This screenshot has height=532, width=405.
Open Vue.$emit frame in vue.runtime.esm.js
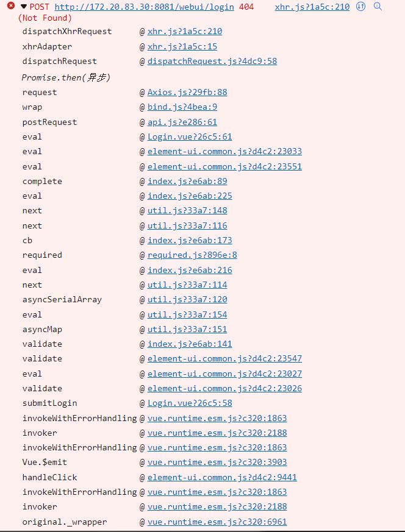tap(217, 462)
